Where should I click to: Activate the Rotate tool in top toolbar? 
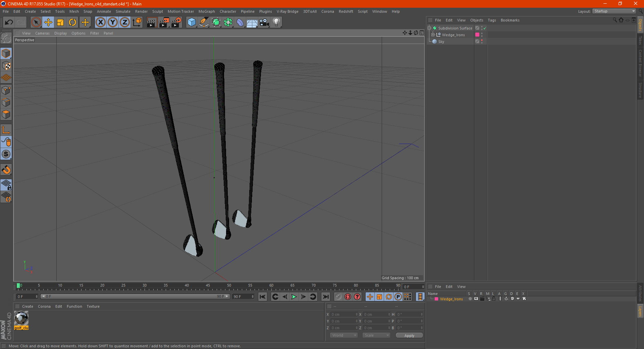coord(72,22)
